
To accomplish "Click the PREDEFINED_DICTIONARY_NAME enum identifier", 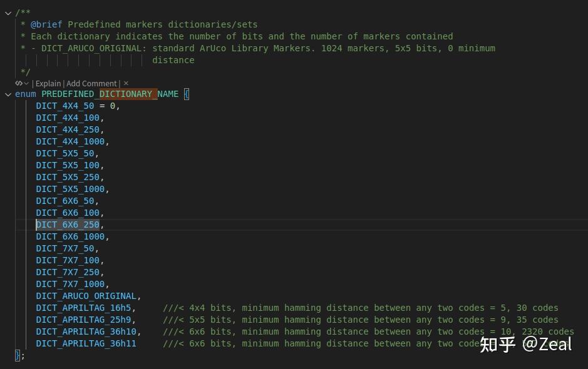I will [110, 94].
